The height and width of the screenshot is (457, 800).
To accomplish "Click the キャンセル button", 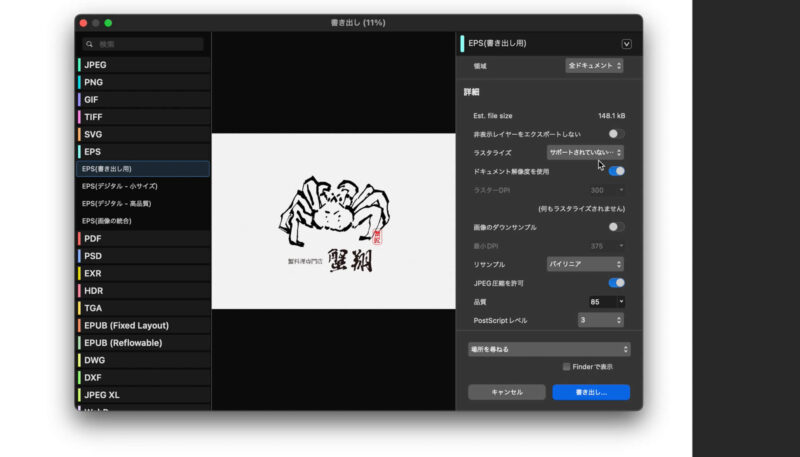I will [507, 392].
